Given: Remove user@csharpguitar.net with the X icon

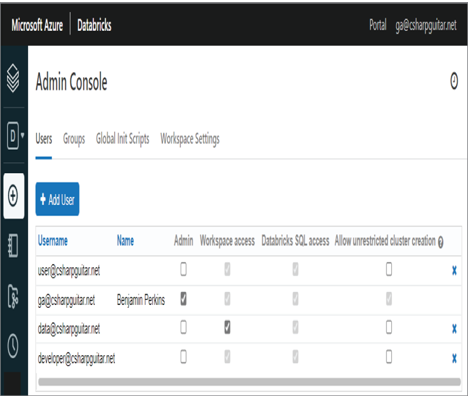Looking at the screenshot, I should 454,270.
